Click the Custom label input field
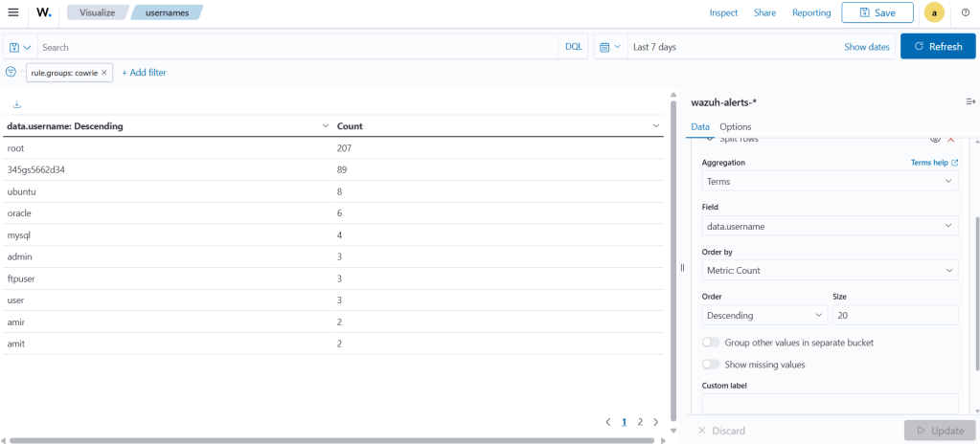The image size is (980, 444). pos(830,403)
